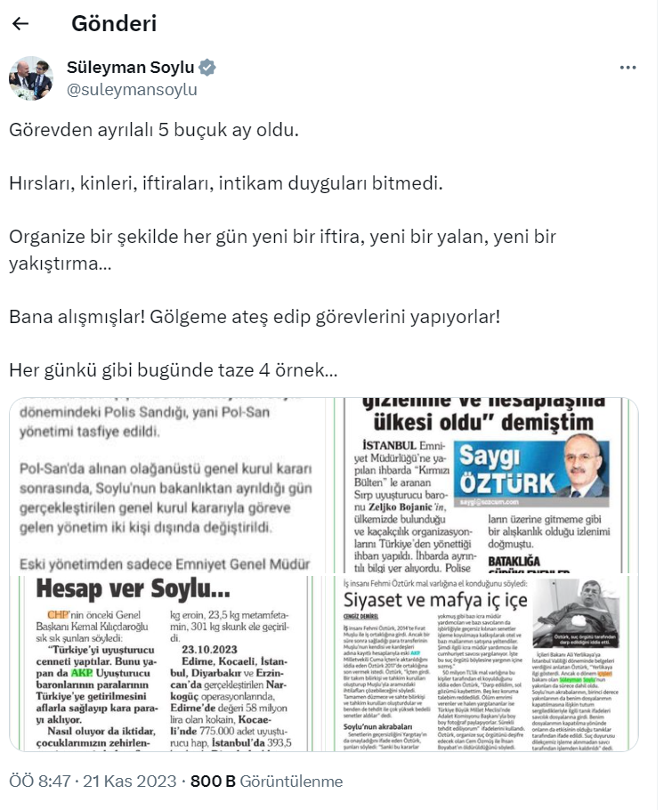Open the Pol-San article image
672x810 pixels.
pos(171,486)
